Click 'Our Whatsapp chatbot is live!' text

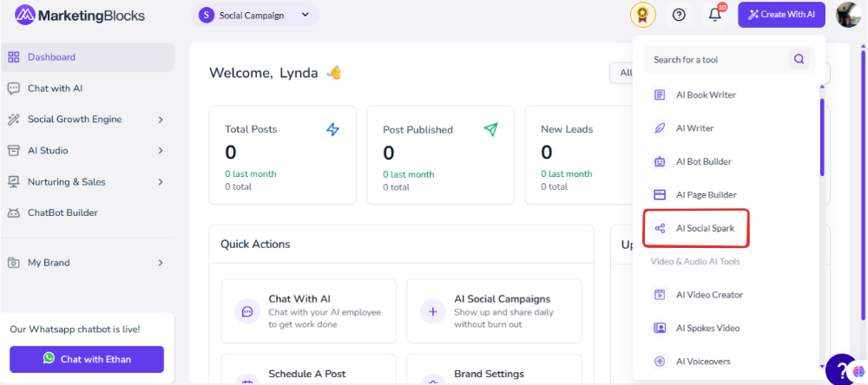[76, 330]
